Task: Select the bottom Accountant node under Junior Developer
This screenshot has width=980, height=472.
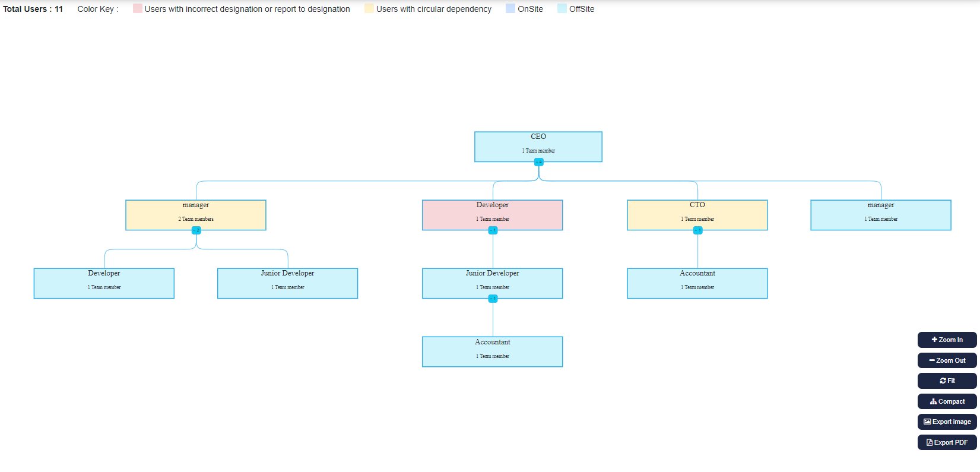Action: pyautogui.click(x=492, y=351)
